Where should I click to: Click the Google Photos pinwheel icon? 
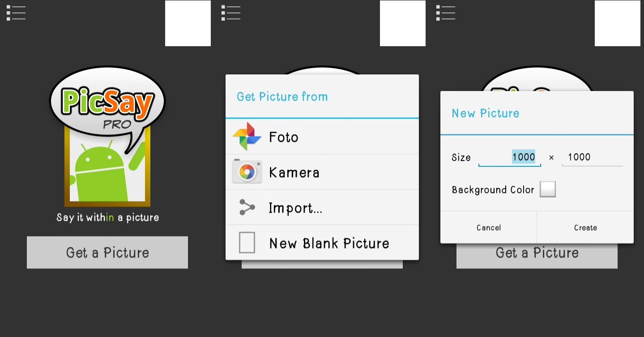[x=247, y=137]
